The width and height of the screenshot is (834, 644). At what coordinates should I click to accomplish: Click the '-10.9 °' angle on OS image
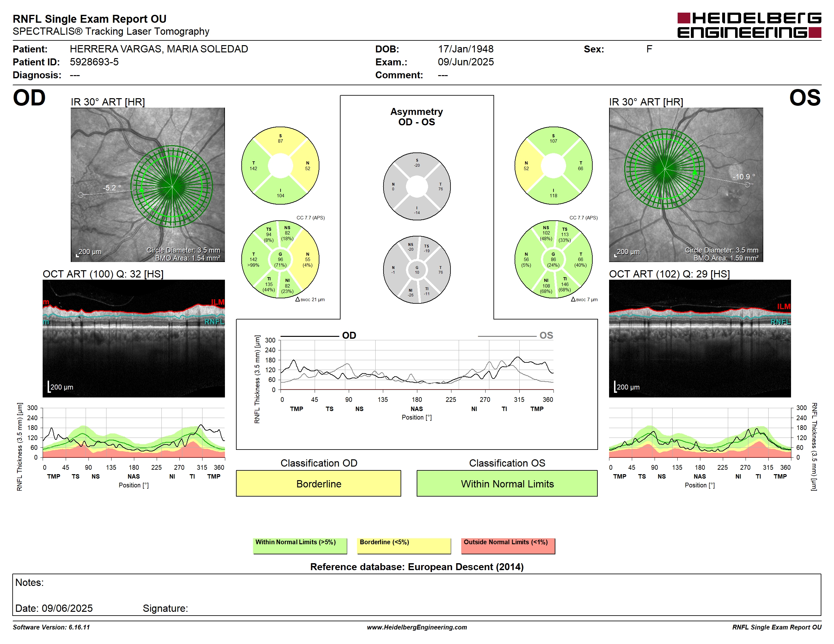click(744, 177)
